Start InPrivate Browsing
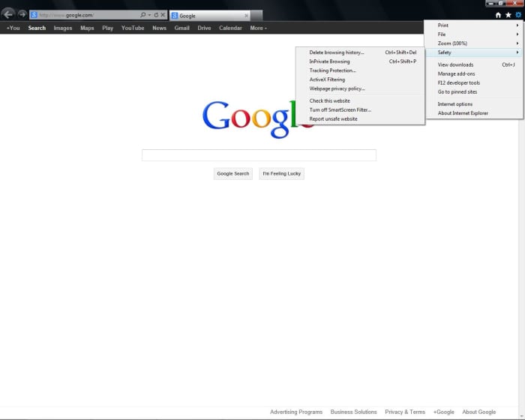Image resolution: width=525 pixels, height=420 pixels. click(x=360, y=61)
